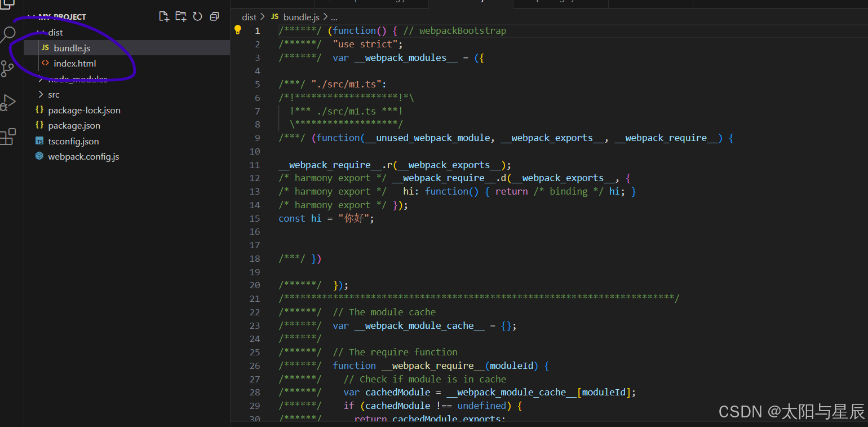Click '__webpack_require__.r' call on line 11
The image size is (868, 427).
pos(335,165)
